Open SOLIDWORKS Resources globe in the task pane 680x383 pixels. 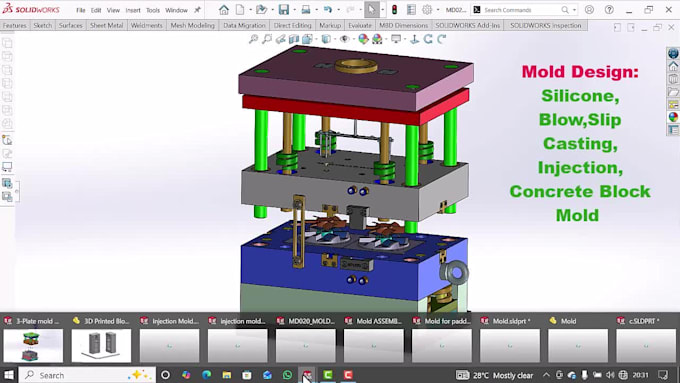tap(673, 53)
